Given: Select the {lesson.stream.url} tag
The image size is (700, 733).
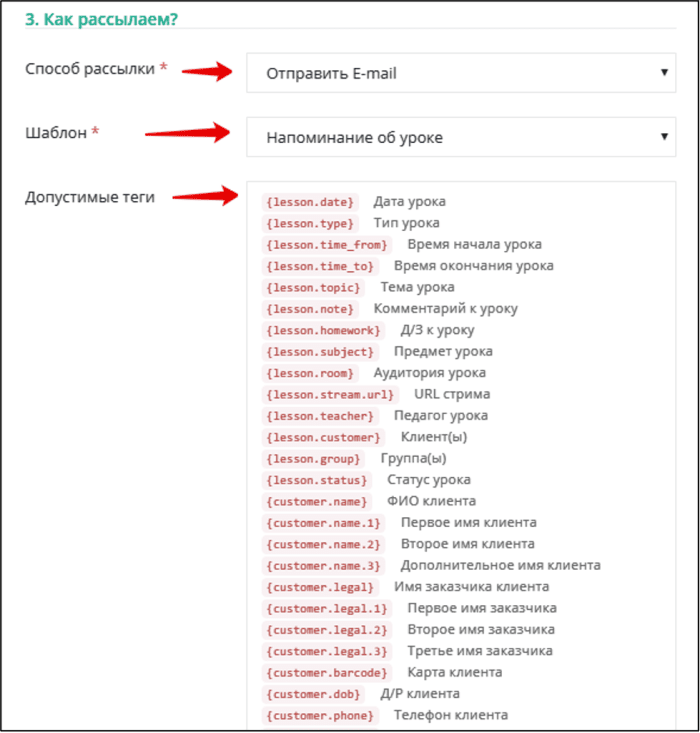Looking at the screenshot, I should 330,395.
